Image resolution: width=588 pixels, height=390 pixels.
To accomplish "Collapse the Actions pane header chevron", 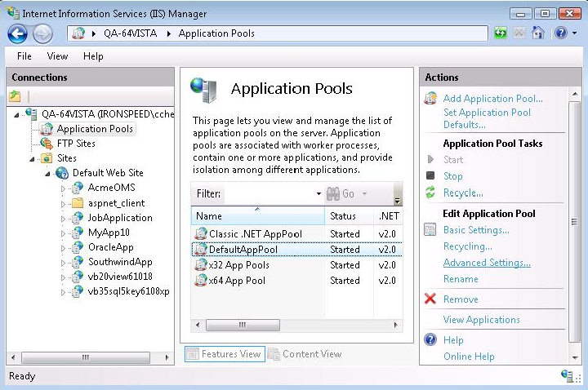I will tap(572, 78).
